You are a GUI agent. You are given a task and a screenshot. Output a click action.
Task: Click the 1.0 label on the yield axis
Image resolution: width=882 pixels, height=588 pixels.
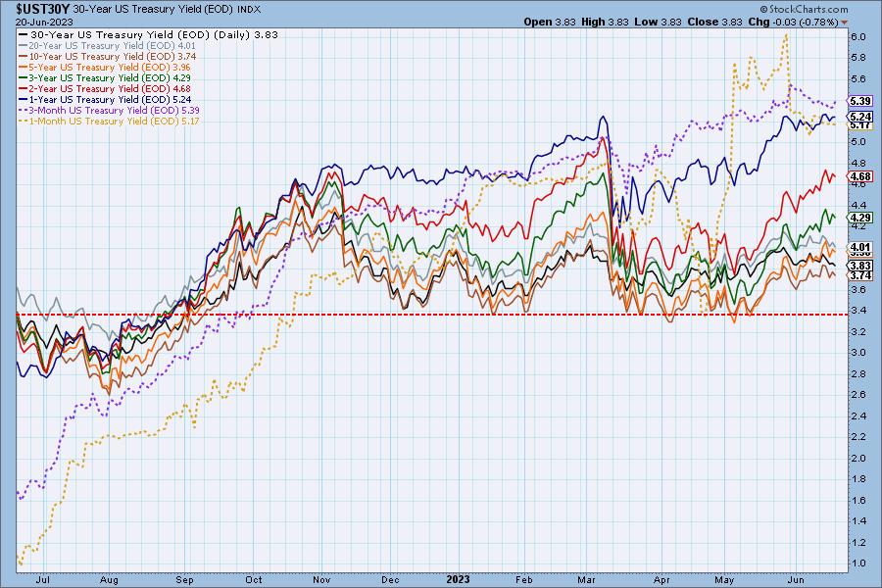[858, 563]
